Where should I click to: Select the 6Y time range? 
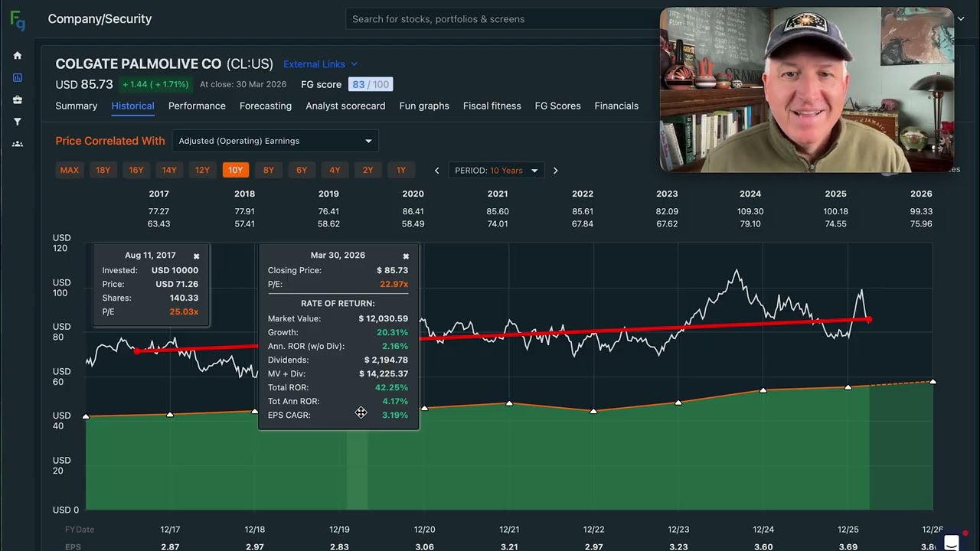pos(302,171)
